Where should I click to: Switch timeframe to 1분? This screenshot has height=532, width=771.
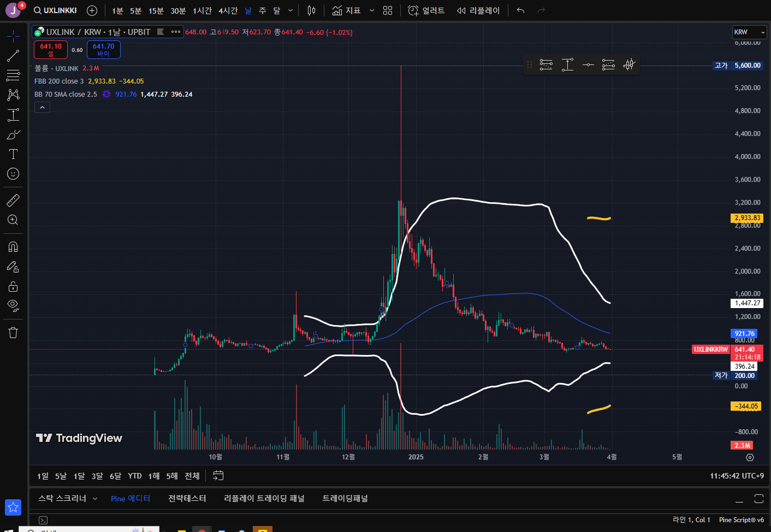(117, 10)
